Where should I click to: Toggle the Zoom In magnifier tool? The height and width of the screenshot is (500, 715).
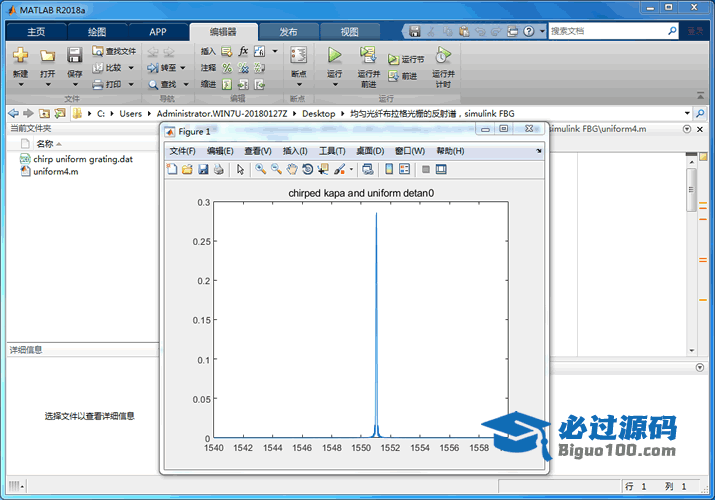(260, 169)
